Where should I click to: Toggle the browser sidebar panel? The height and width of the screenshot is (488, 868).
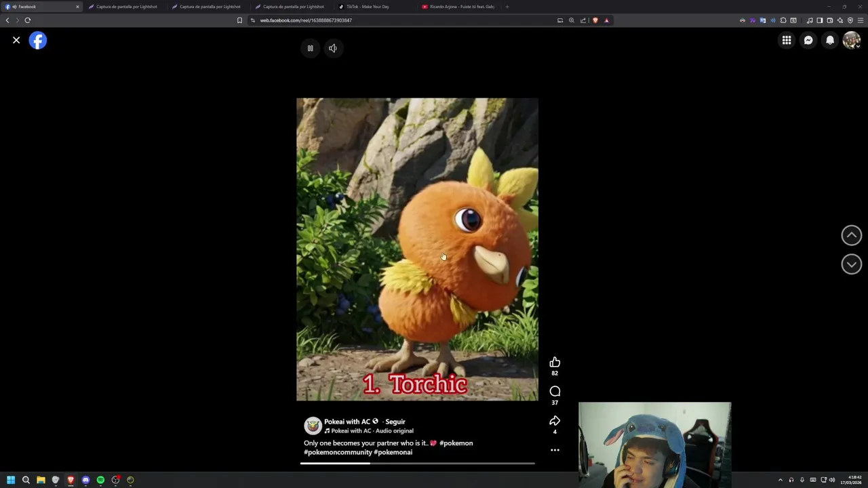820,20
